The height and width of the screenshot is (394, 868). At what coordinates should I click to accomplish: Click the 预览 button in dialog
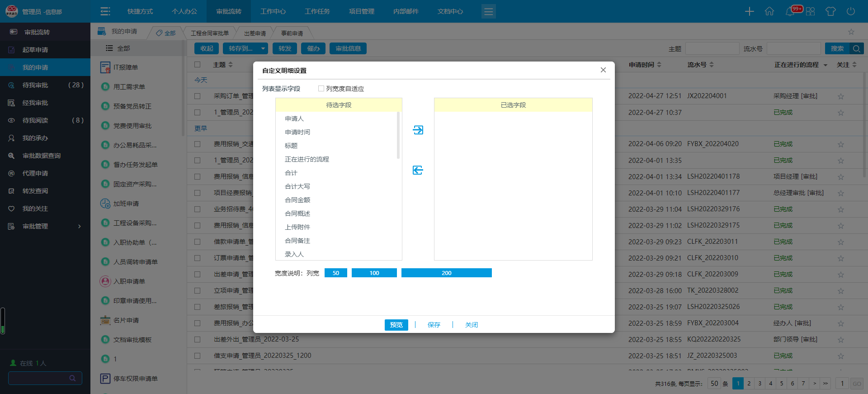[x=396, y=325]
